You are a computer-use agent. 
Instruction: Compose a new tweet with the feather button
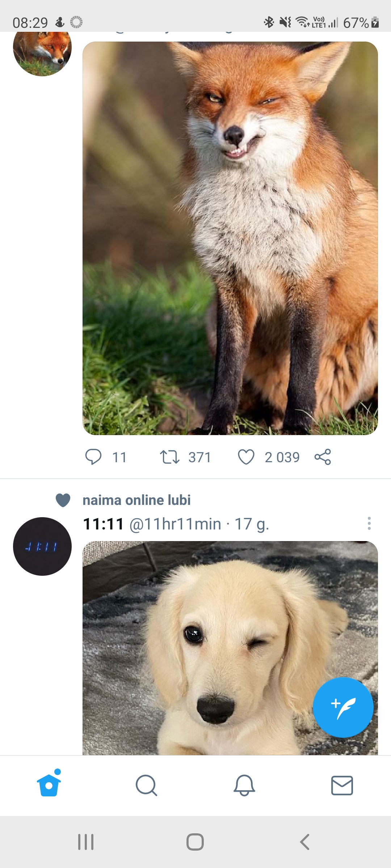click(343, 707)
